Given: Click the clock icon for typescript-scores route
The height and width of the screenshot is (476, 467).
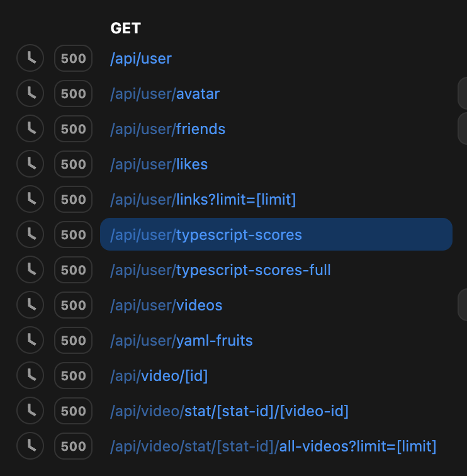Looking at the screenshot, I should coord(30,235).
